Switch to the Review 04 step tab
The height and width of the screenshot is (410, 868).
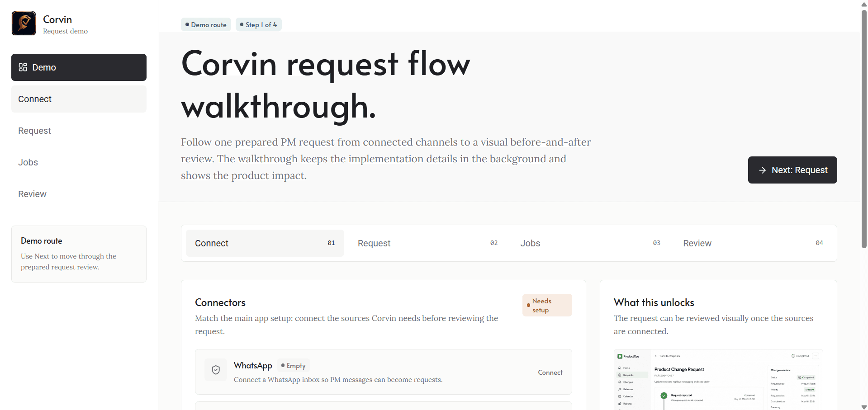(x=753, y=243)
